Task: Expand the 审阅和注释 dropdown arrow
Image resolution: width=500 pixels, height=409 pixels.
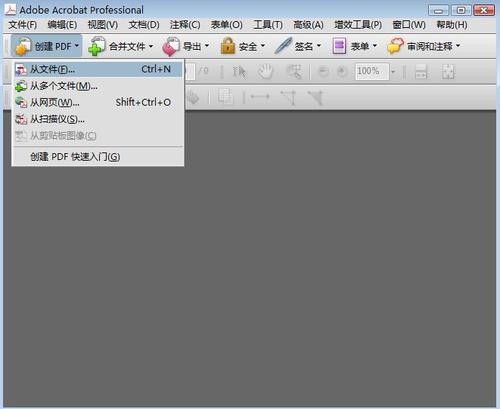Action: 458,46
